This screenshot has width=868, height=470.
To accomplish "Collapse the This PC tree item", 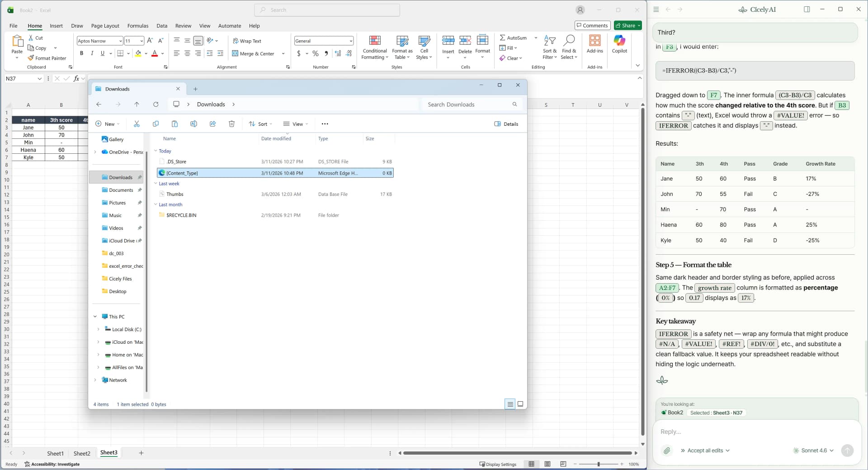I will coord(95,316).
